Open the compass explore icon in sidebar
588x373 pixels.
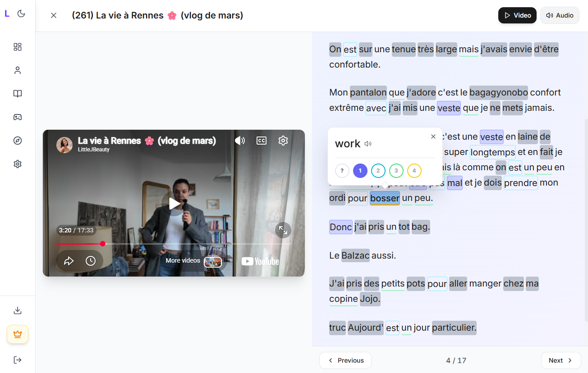[18, 141]
